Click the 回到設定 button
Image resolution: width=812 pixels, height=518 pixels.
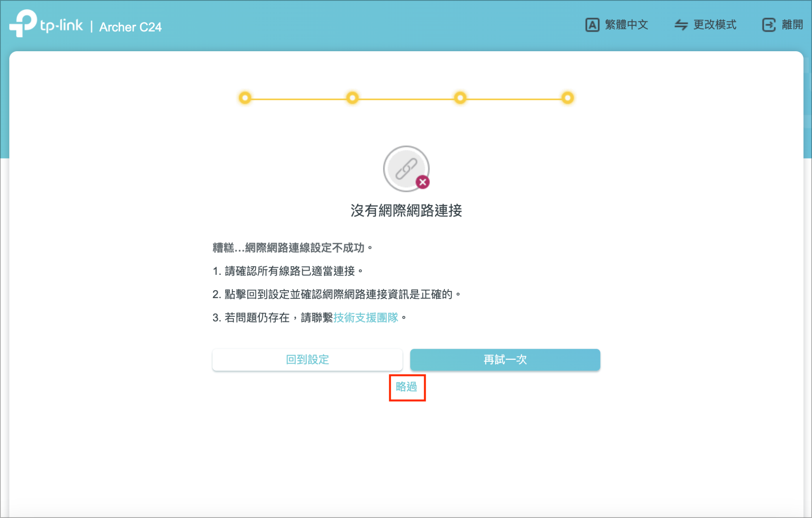tap(307, 359)
